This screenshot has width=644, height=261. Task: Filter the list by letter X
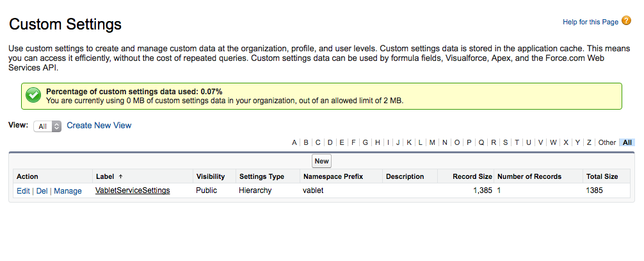pos(566,142)
